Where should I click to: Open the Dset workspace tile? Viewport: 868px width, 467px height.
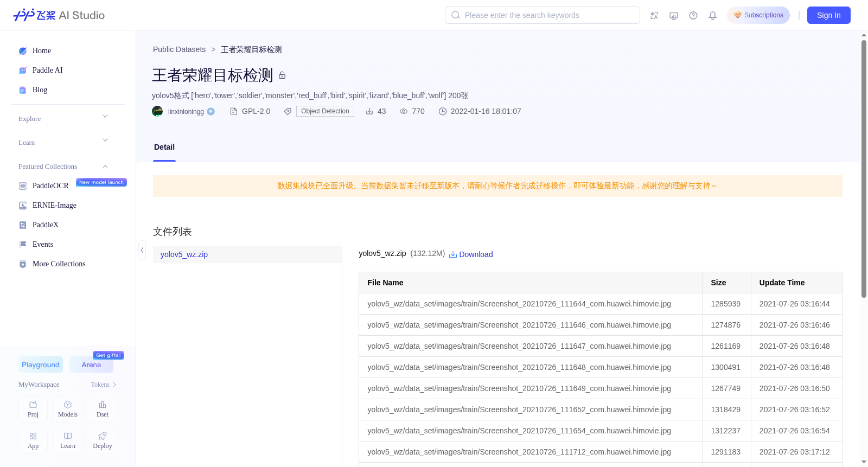tap(103, 410)
